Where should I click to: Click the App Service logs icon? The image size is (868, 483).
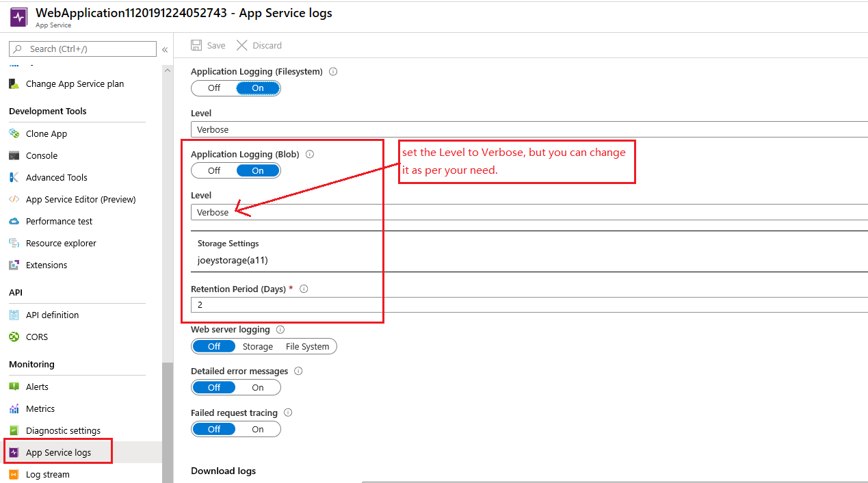[14, 452]
